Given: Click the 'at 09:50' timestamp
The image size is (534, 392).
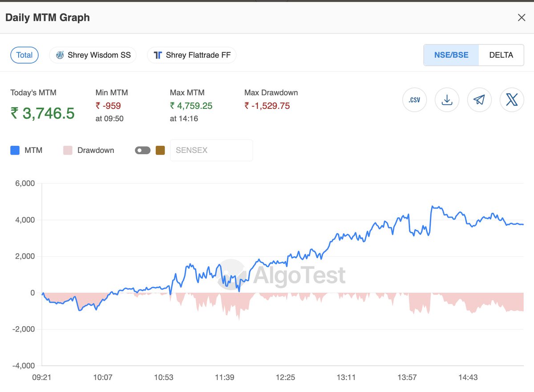Looking at the screenshot, I should click(x=109, y=119).
